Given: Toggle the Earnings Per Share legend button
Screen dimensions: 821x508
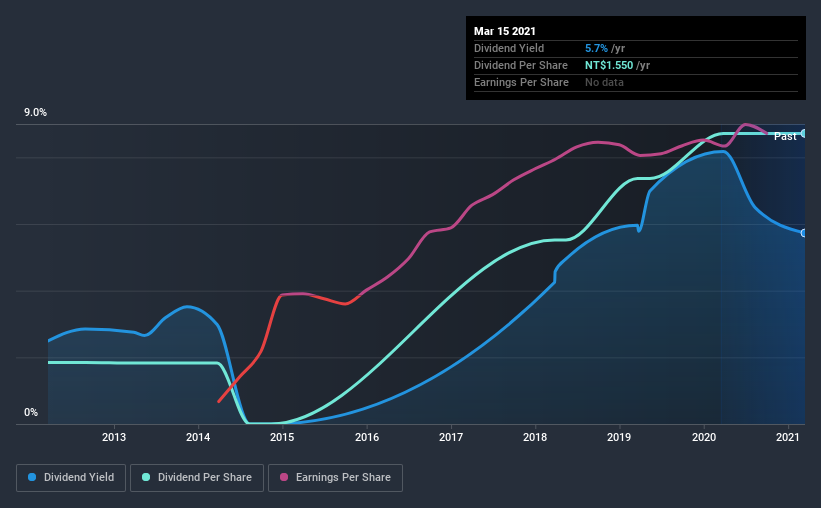Looking at the screenshot, I should (x=335, y=478).
